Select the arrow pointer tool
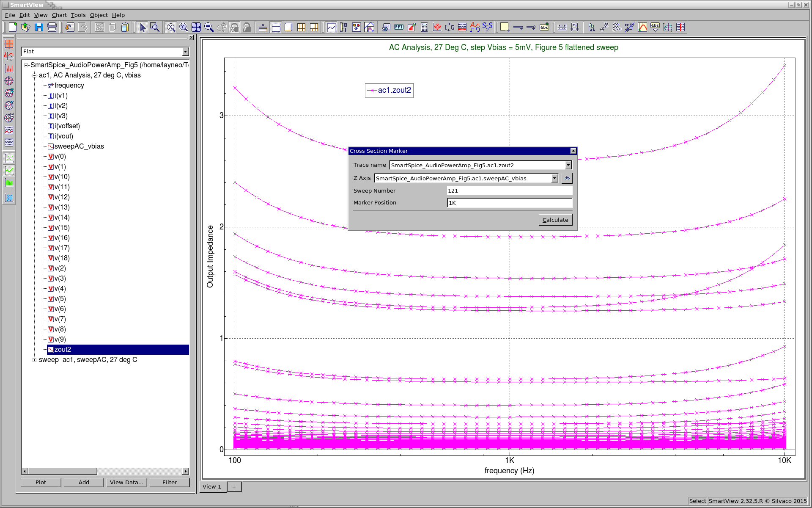This screenshot has height=508, width=812. (143, 28)
